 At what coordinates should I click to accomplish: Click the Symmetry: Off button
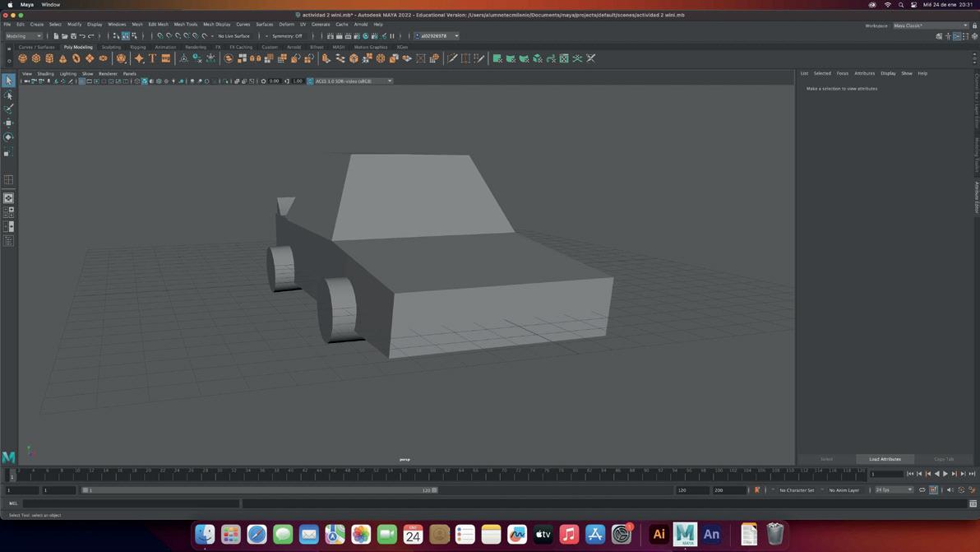click(287, 36)
